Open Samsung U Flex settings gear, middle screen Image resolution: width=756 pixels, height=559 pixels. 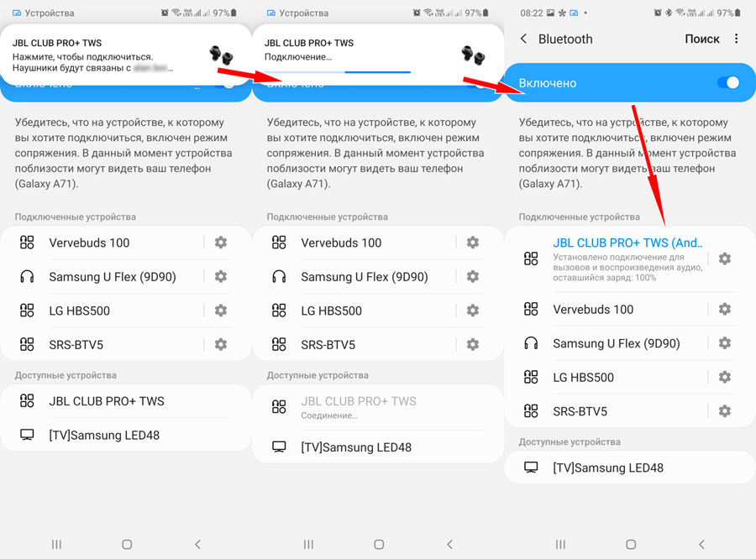click(x=473, y=276)
